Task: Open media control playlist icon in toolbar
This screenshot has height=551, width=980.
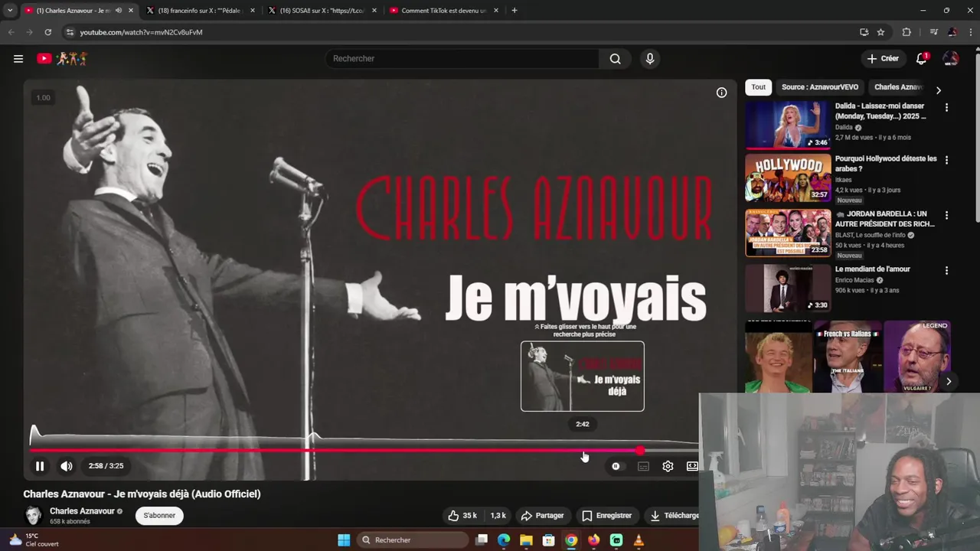Action: [x=933, y=32]
